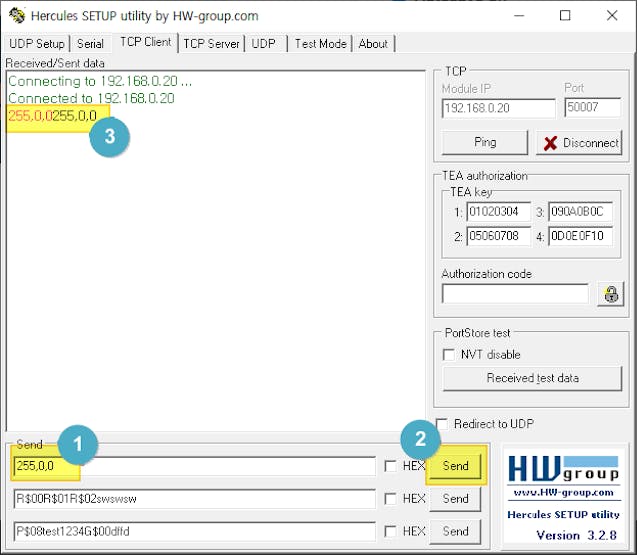
Task: Close the Hercules SETUP utility window
Action: pos(612,16)
